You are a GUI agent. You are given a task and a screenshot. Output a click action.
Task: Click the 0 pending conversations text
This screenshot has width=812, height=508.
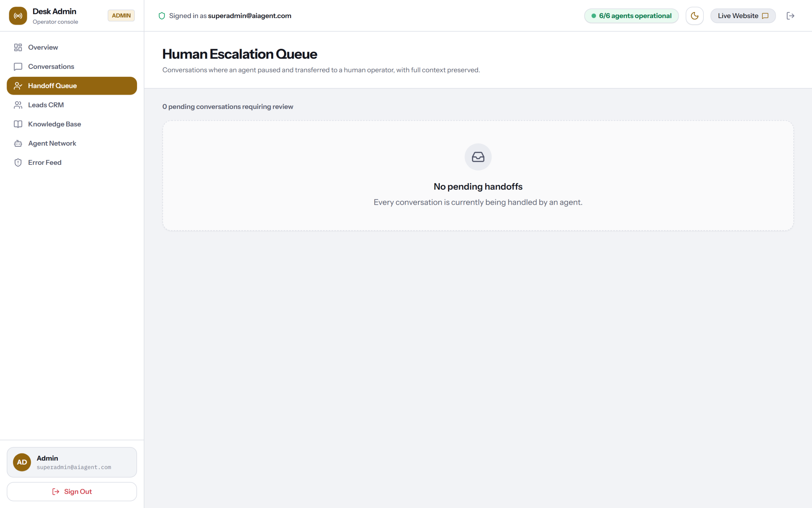point(227,106)
